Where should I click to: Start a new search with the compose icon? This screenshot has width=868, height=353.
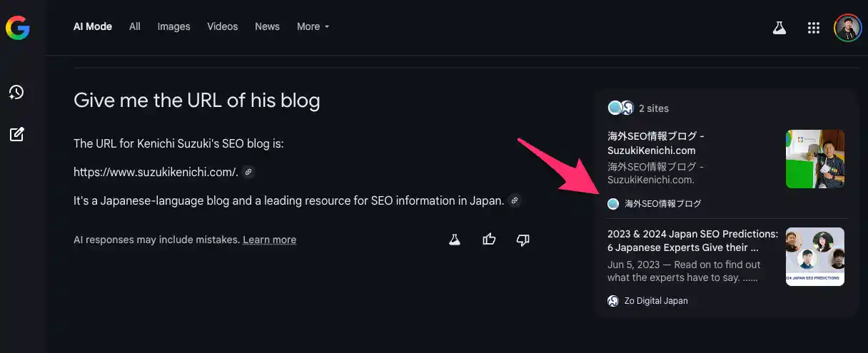(x=16, y=134)
